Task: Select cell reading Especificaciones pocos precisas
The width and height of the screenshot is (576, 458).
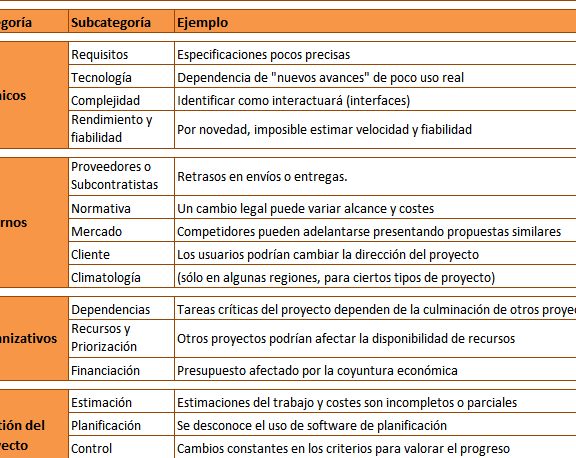Action: (375, 54)
